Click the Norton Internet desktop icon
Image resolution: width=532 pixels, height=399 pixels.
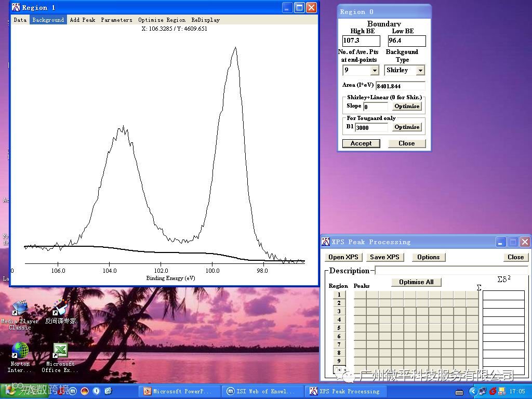[x=20, y=358]
